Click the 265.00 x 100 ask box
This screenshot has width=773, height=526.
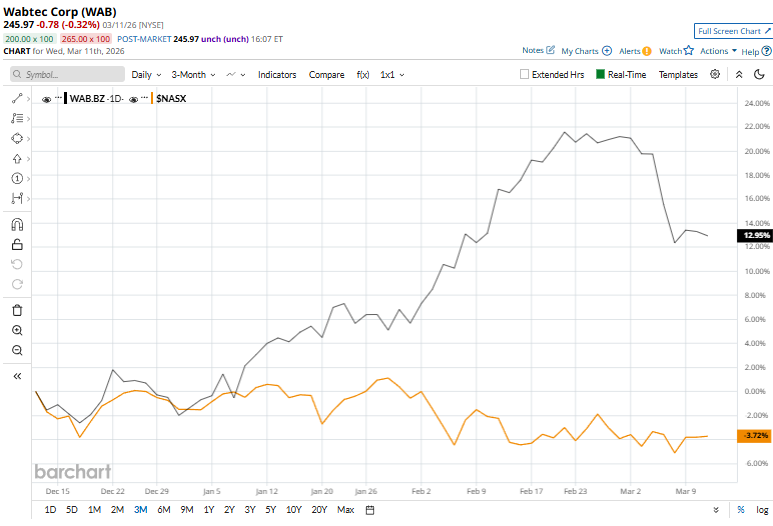pos(86,39)
